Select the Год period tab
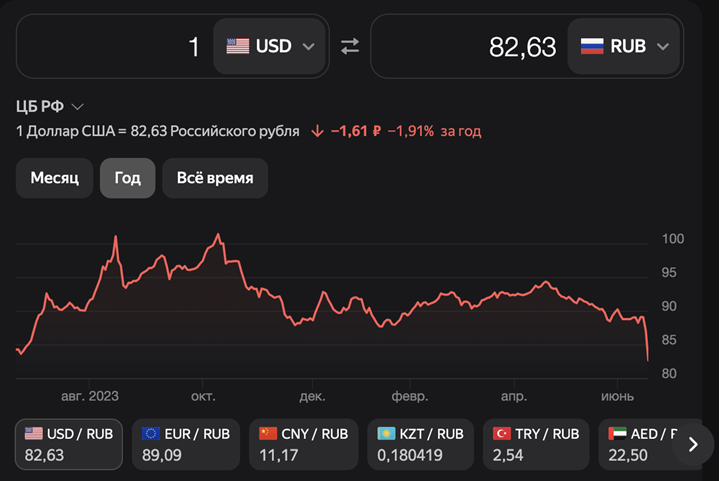The image size is (720, 481). point(128,178)
